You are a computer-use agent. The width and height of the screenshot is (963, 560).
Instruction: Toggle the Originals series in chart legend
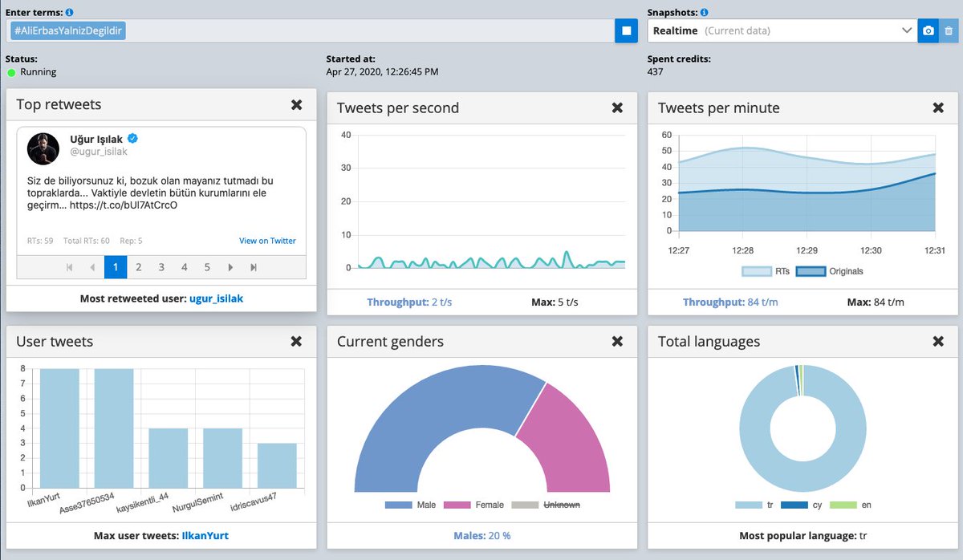(x=828, y=271)
